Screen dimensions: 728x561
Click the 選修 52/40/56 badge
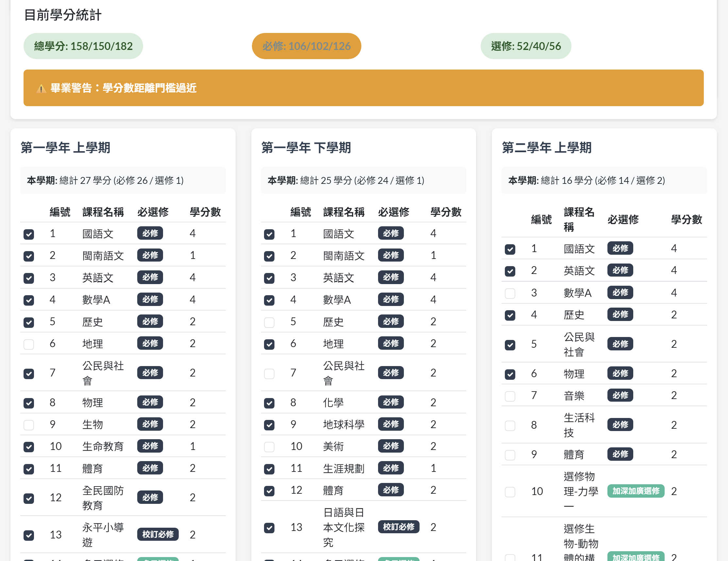(526, 46)
